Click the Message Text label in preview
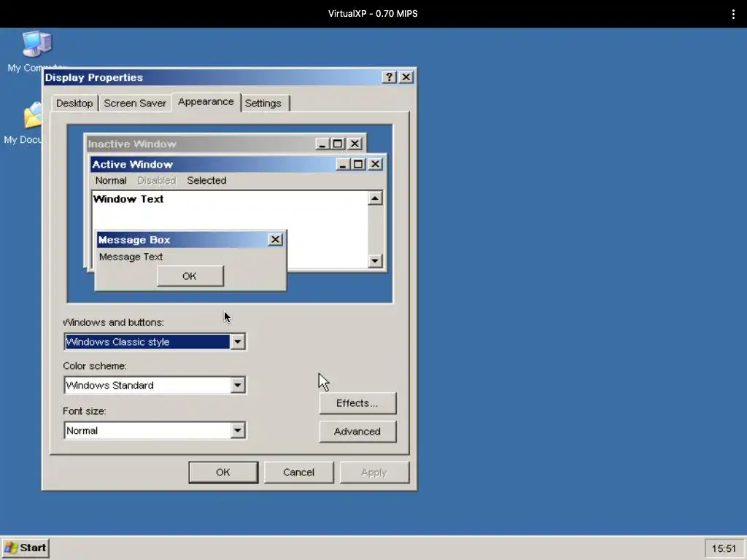The width and height of the screenshot is (747, 560). pyautogui.click(x=131, y=257)
